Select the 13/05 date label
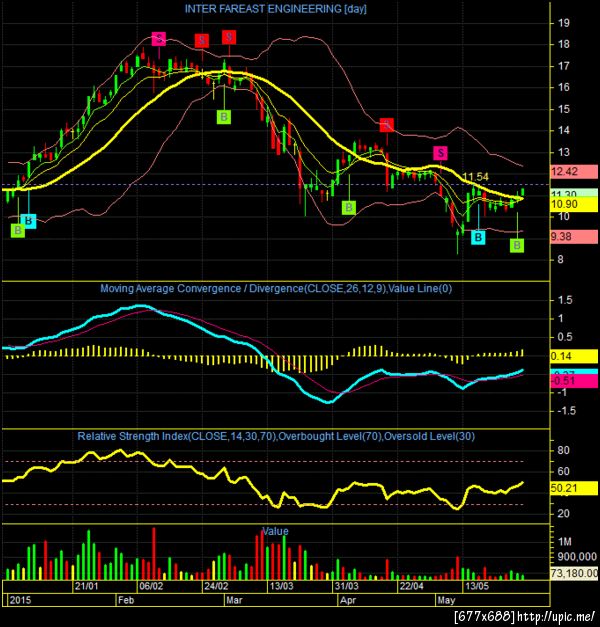The height and width of the screenshot is (627, 600). point(477,586)
